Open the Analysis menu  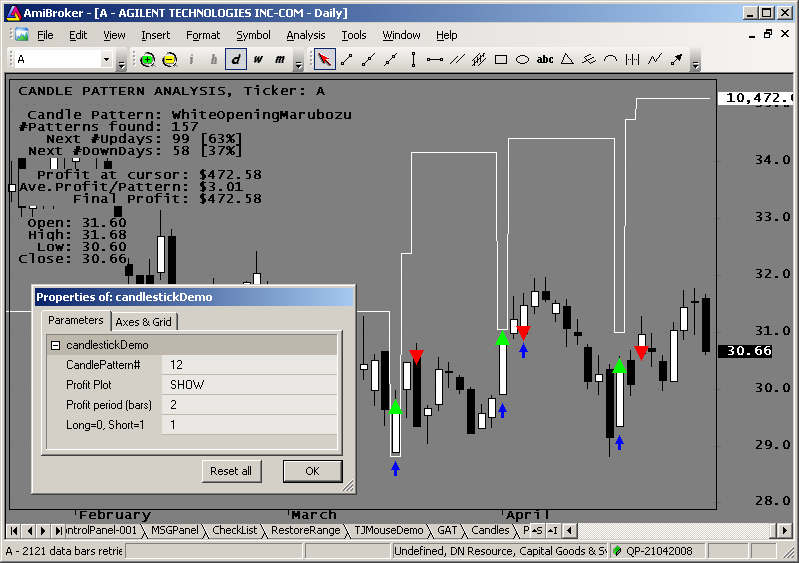[x=305, y=35]
